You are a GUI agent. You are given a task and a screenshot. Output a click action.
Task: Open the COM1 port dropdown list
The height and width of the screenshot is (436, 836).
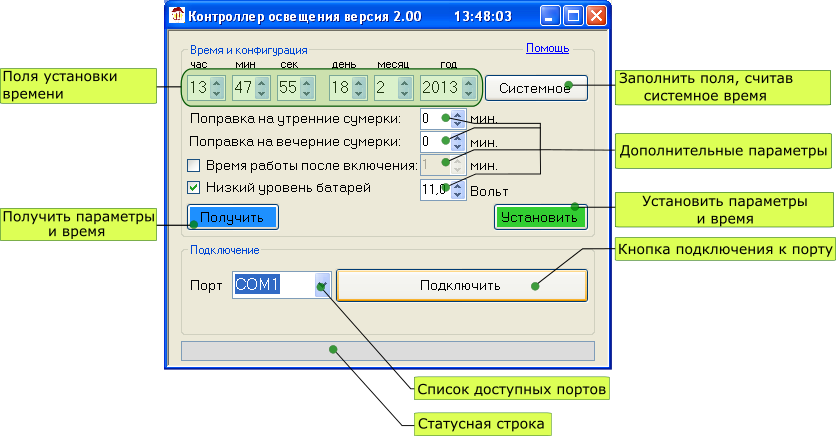click(322, 285)
